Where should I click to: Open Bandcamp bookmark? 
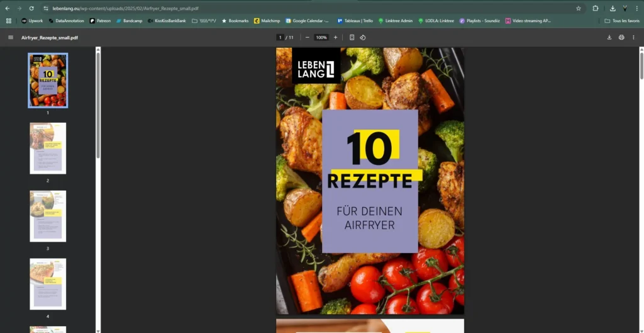point(130,21)
